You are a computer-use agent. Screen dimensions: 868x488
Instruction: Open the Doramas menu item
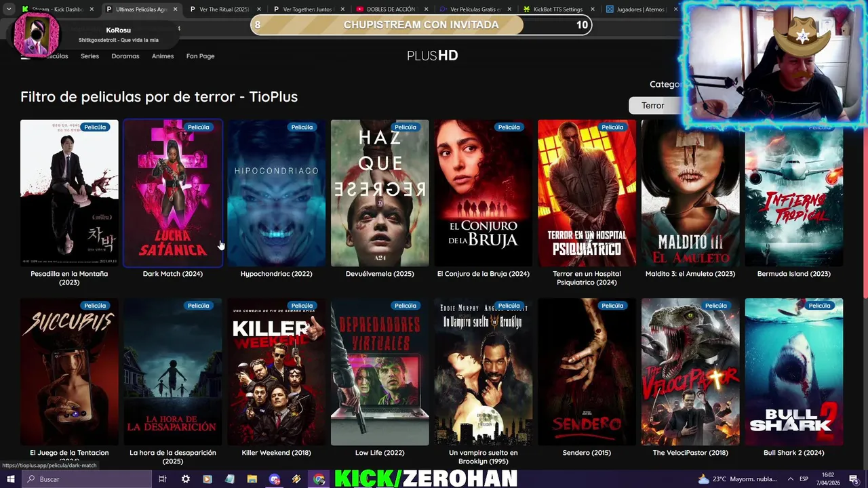point(125,56)
